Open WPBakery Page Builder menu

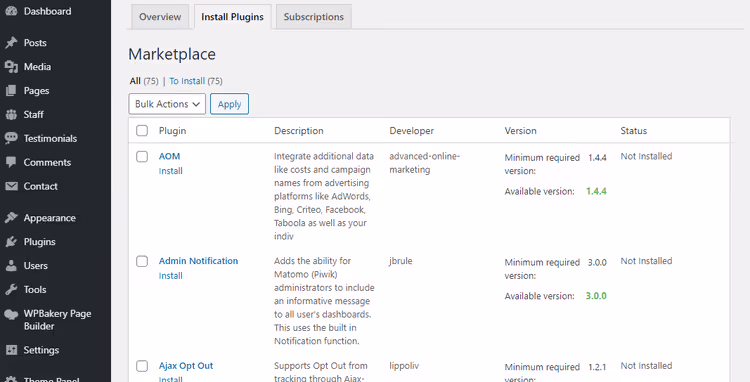coord(57,320)
